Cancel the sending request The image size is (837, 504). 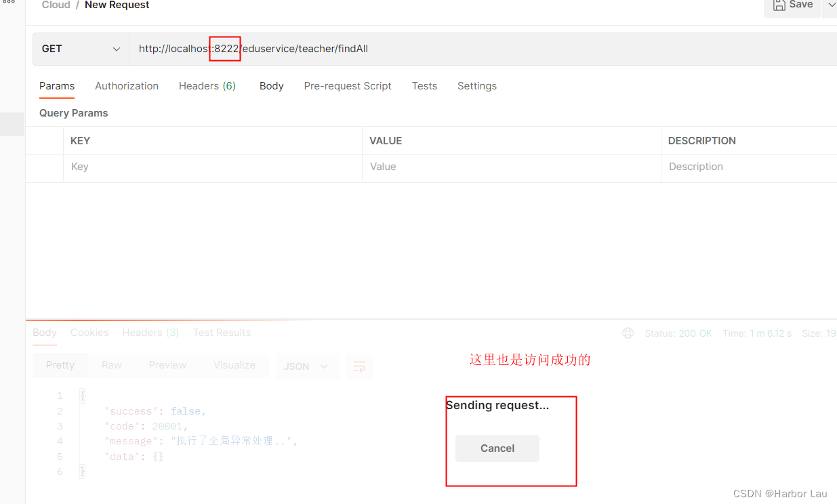497,448
